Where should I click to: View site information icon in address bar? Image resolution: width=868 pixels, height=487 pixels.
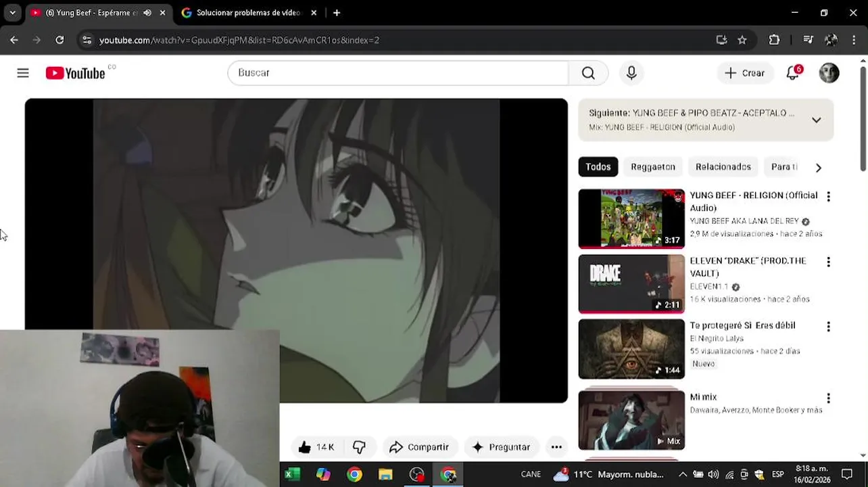click(87, 40)
